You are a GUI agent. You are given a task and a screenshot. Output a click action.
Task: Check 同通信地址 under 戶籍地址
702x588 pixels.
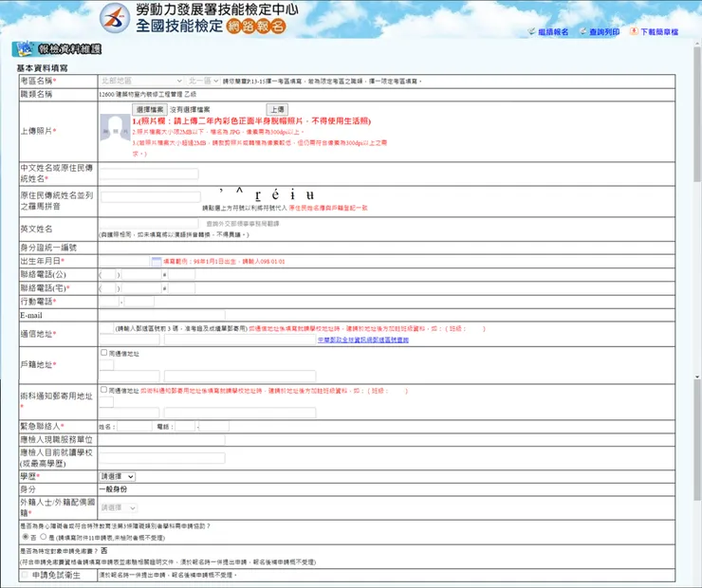point(103,353)
